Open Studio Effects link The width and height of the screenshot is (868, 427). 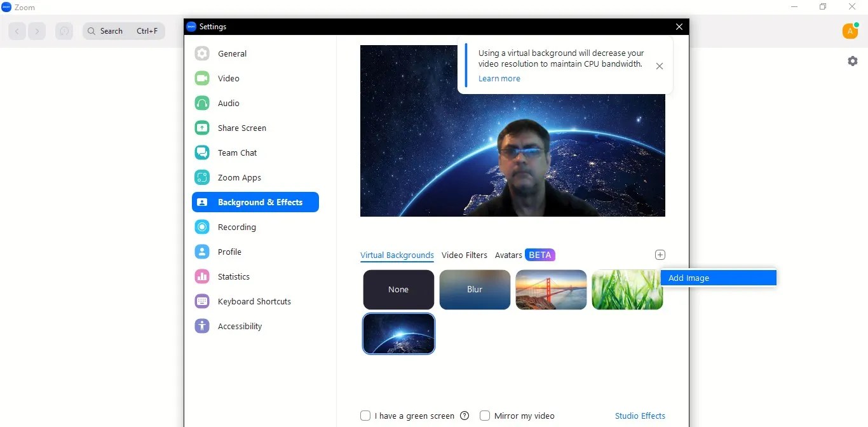(640, 416)
